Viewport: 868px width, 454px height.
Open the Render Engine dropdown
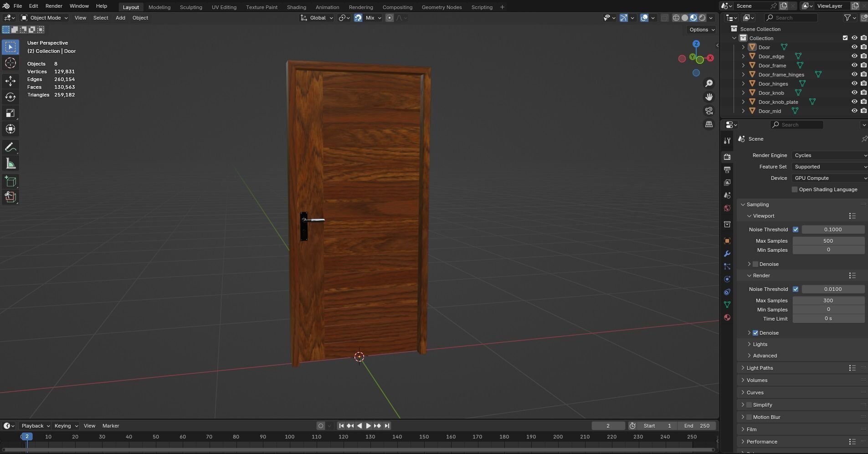pos(830,155)
